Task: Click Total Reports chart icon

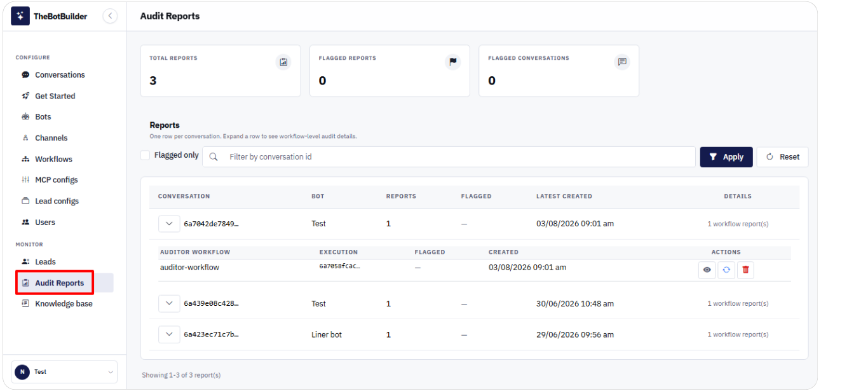Action: point(284,62)
